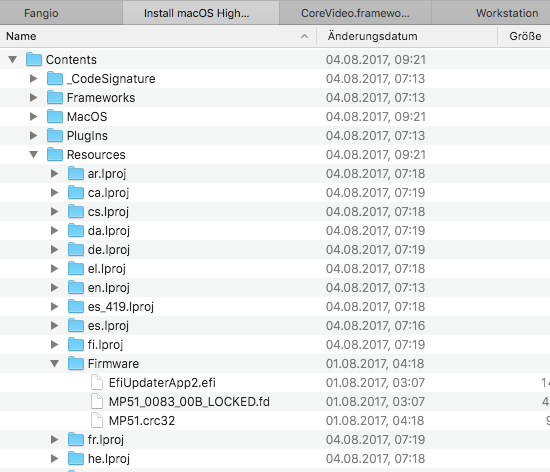550x472 pixels.
Task: Click the Contents folder icon
Action: click(34, 59)
